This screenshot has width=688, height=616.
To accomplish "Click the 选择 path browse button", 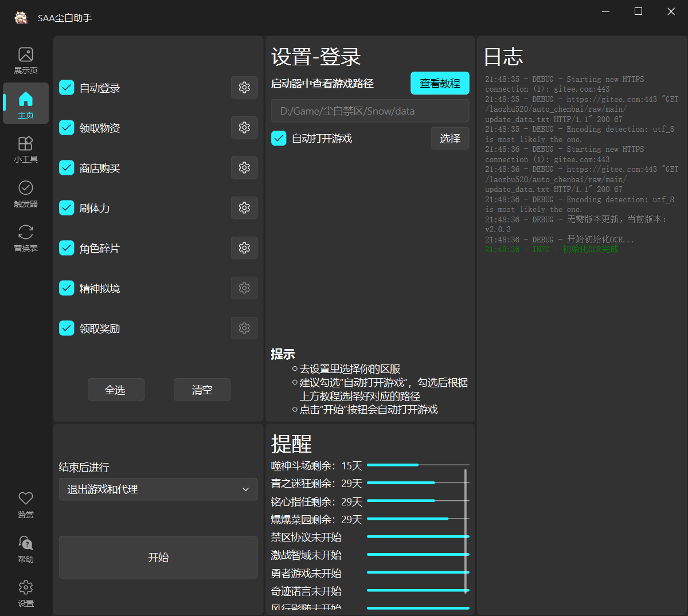I will click(x=450, y=138).
